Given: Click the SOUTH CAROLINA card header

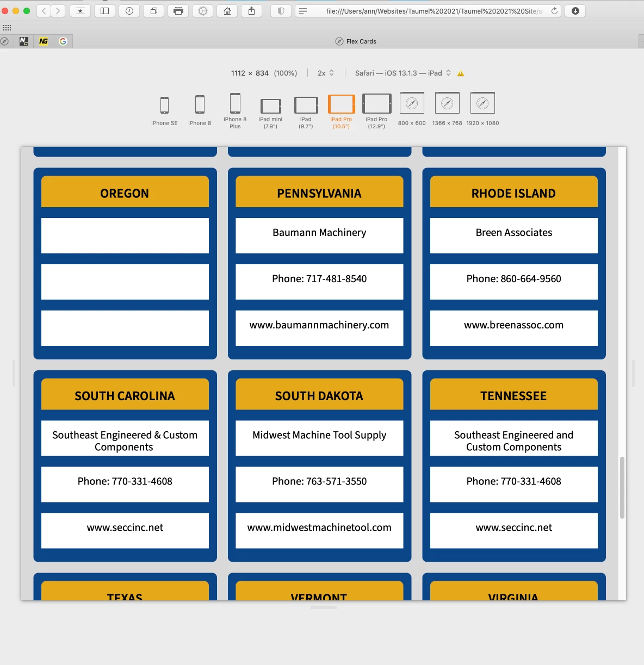Looking at the screenshot, I should pyautogui.click(x=125, y=394).
